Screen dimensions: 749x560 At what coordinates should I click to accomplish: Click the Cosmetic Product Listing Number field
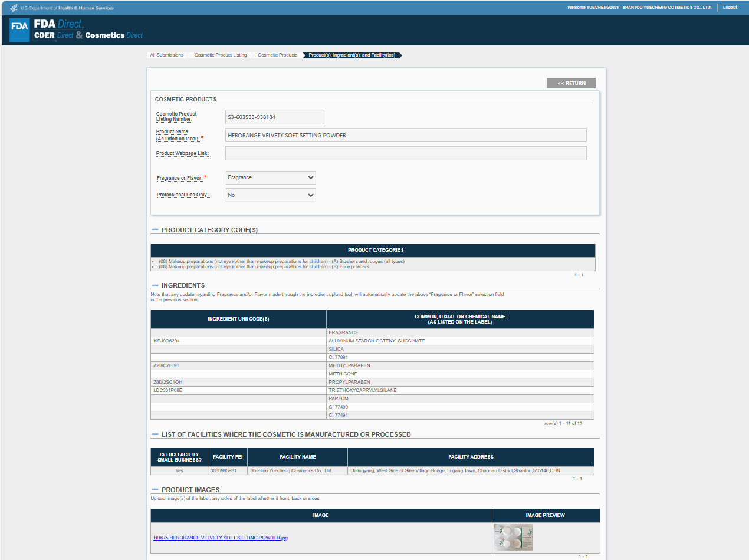275,117
